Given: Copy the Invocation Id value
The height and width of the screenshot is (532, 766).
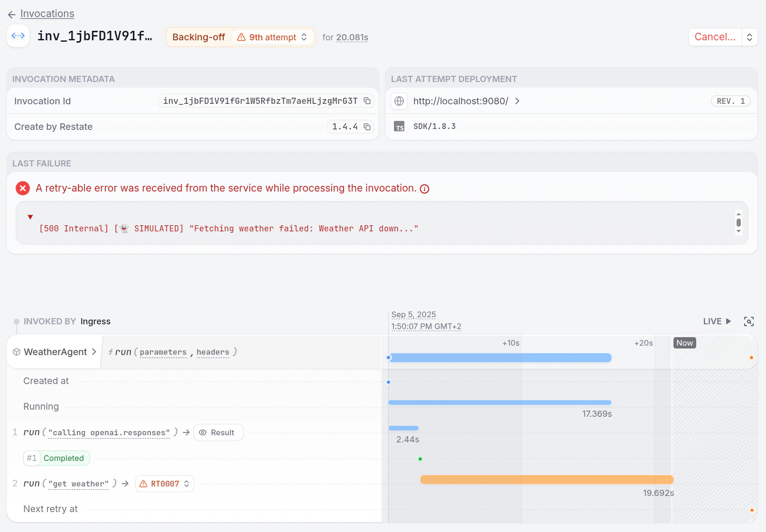Looking at the screenshot, I should 367,101.
